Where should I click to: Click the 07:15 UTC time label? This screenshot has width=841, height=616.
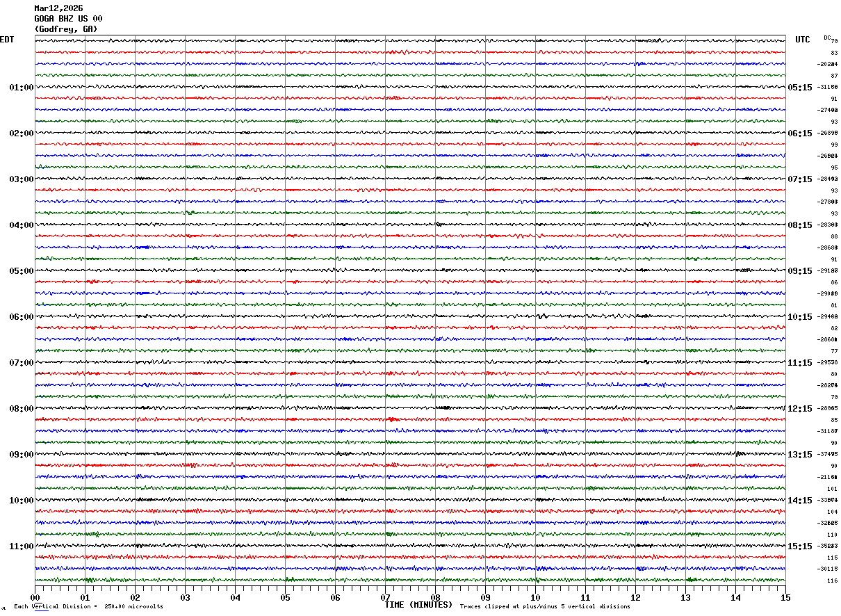pyautogui.click(x=800, y=179)
